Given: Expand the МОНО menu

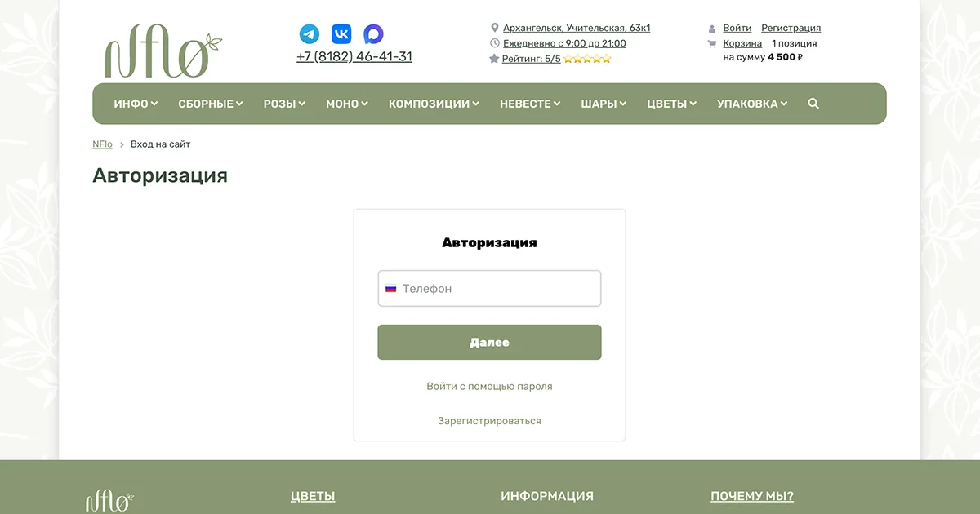Looking at the screenshot, I should (x=347, y=104).
